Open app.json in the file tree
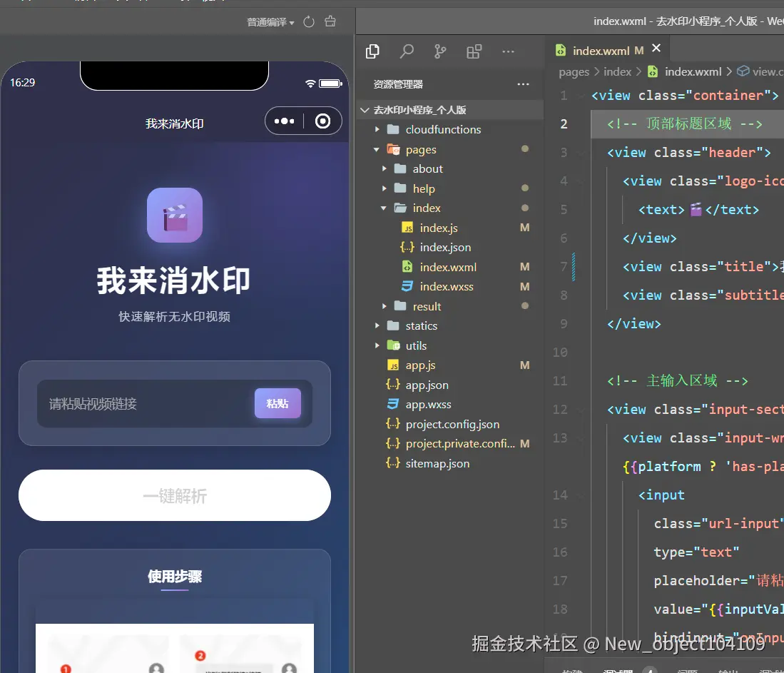This screenshot has height=673, width=784. click(427, 385)
